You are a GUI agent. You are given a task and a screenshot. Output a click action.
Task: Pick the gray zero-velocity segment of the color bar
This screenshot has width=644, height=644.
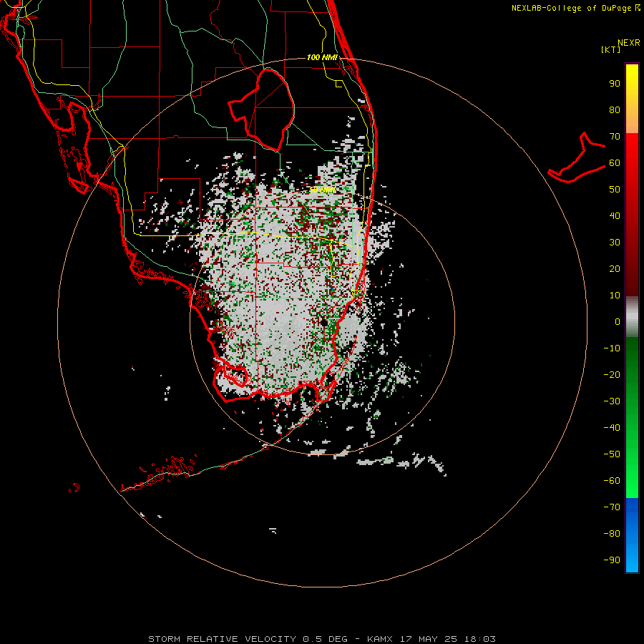[x=632, y=316]
